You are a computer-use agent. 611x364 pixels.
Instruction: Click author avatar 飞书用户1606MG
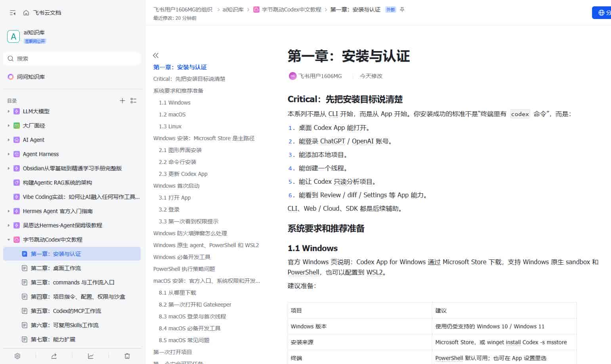coord(292,76)
